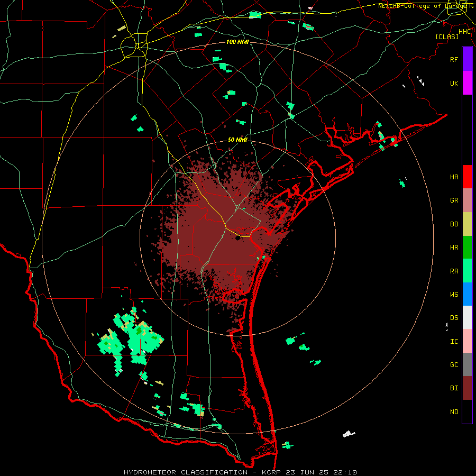Click the UK magenta legend swatch

(467, 83)
